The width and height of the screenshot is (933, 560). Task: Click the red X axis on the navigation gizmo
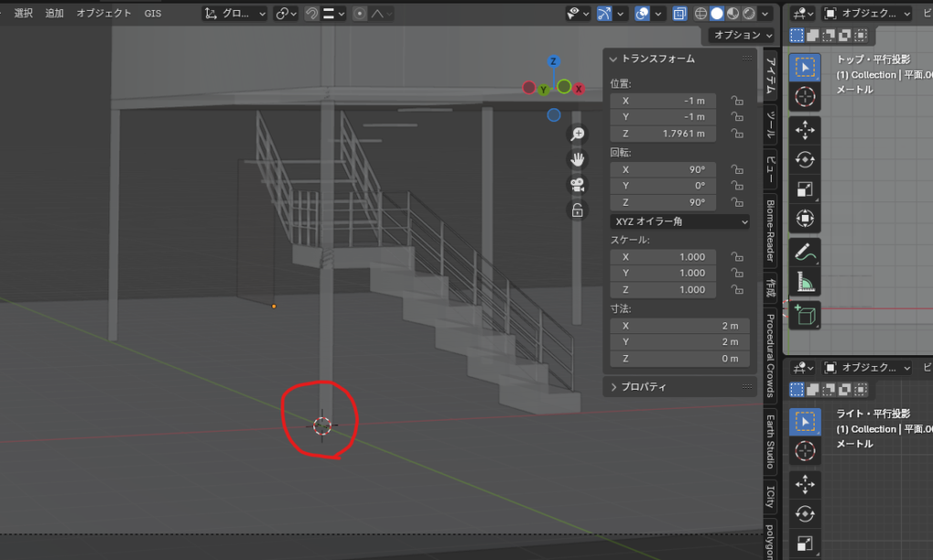point(579,88)
